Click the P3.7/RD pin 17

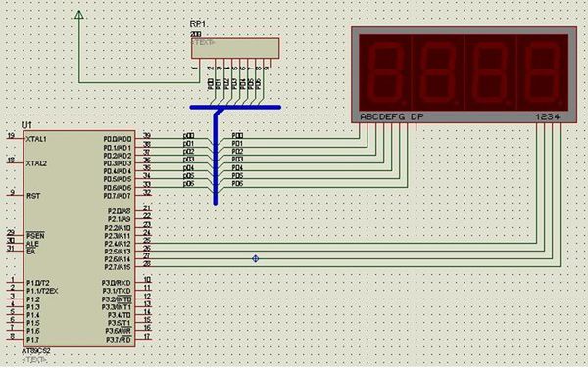coord(143,339)
